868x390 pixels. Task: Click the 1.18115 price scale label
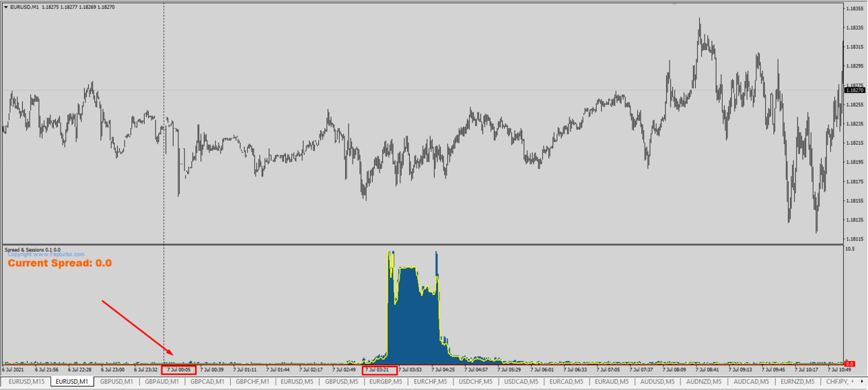(x=855, y=238)
